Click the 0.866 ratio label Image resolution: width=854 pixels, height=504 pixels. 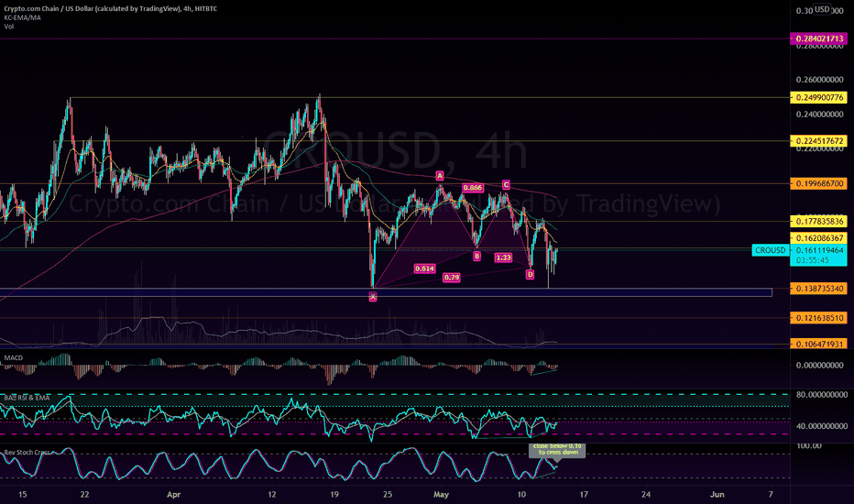pyautogui.click(x=472, y=188)
